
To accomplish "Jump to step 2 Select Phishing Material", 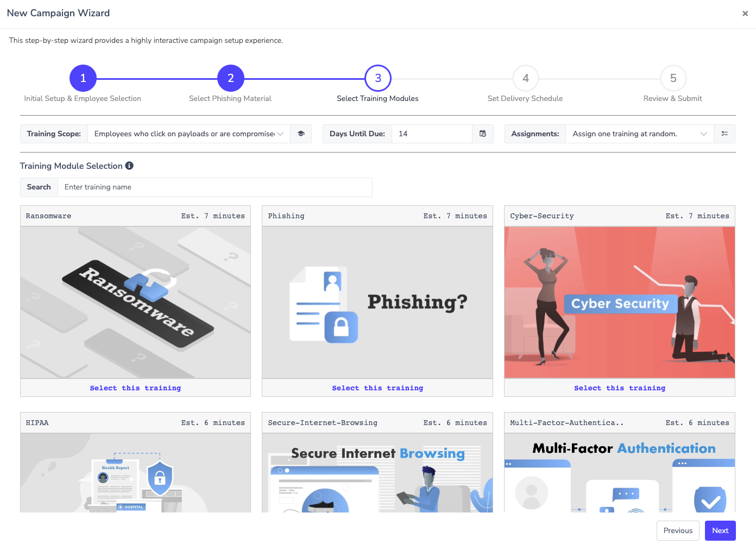I will (231, 78).
